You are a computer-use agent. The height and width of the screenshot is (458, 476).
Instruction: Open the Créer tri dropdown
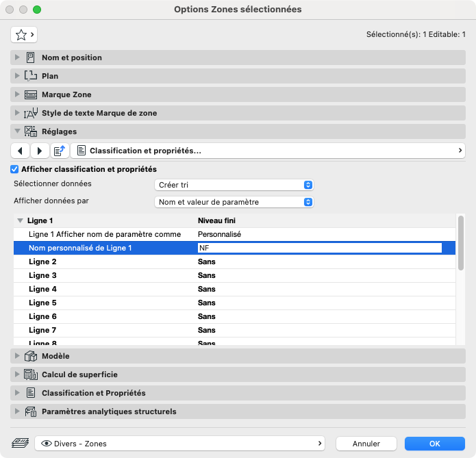tap(234, 185)
